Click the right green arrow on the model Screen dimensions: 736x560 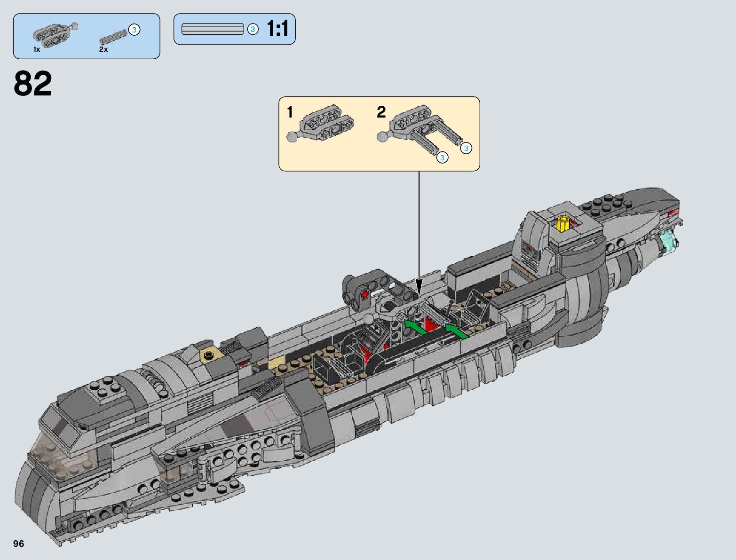[456, 331]
